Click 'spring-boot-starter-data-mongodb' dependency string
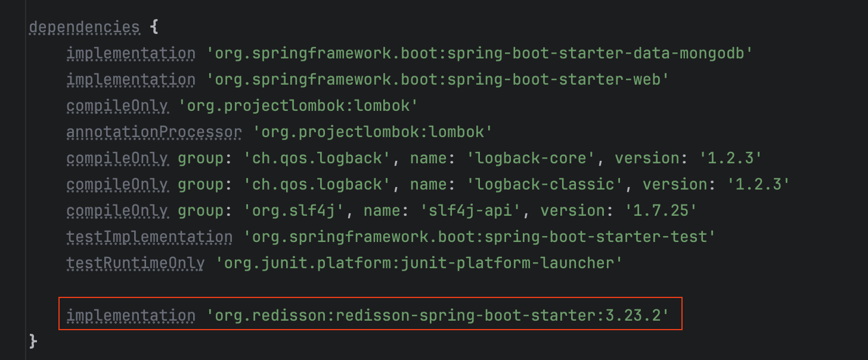This screenshot has height=360, width=868. point(480,54)
